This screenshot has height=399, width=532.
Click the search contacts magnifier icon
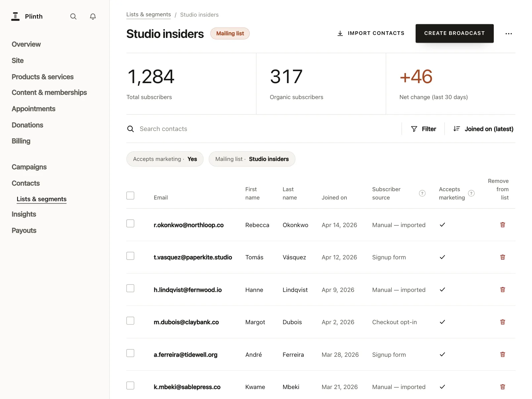(130, 129)
